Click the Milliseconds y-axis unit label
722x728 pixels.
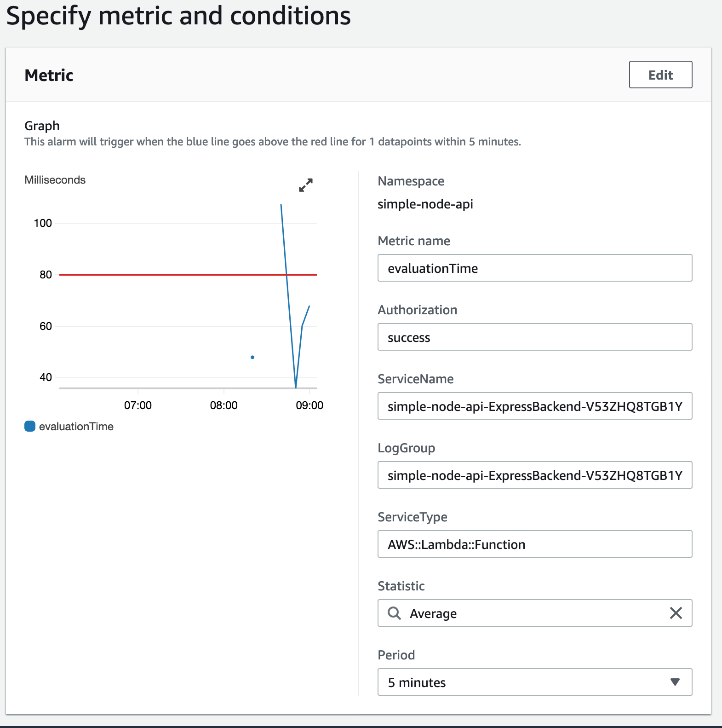coord(55,180)
